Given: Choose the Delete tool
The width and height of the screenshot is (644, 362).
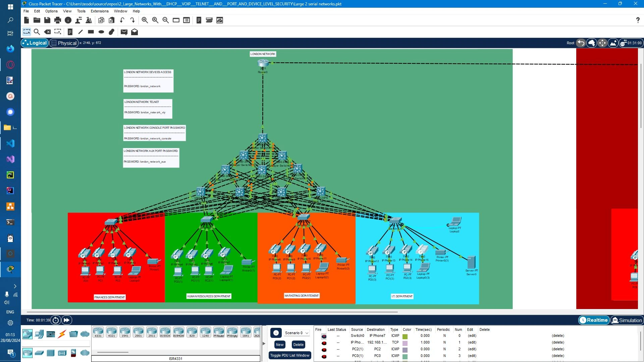Looking at the screenshot, I should tap(47, 32).
